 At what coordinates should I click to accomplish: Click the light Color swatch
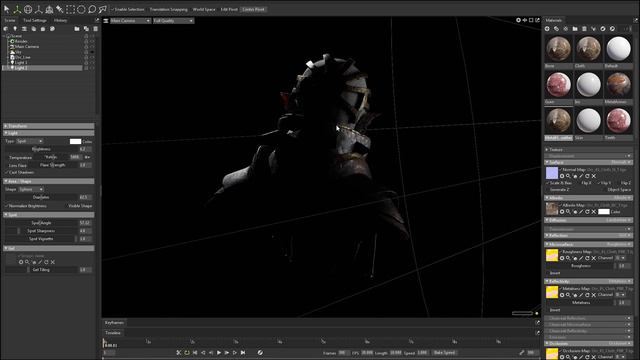click(x=76, y=141)
